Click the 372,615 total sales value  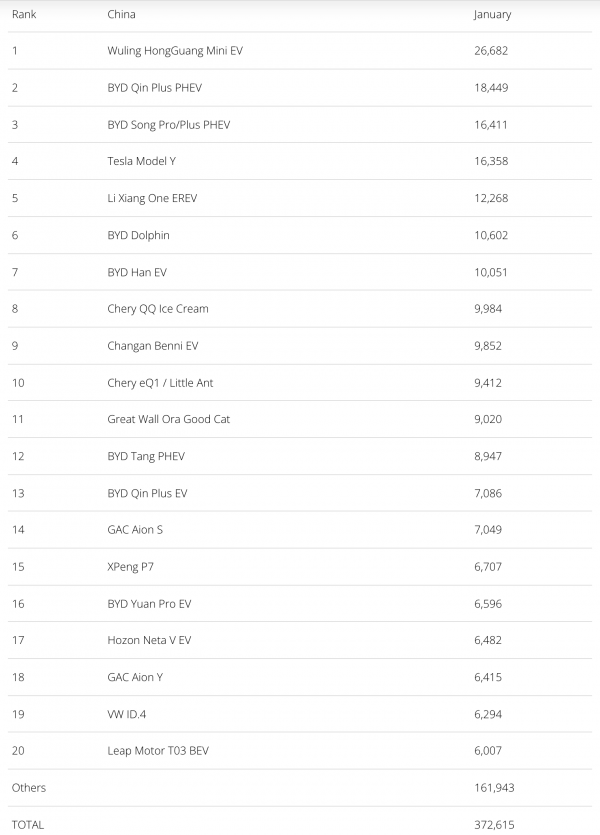[x=494, y=824]
